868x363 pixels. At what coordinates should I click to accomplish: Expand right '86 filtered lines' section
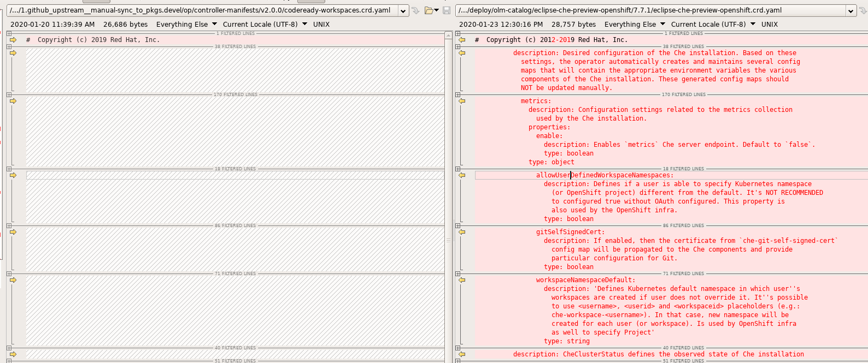tap(458, 225)
